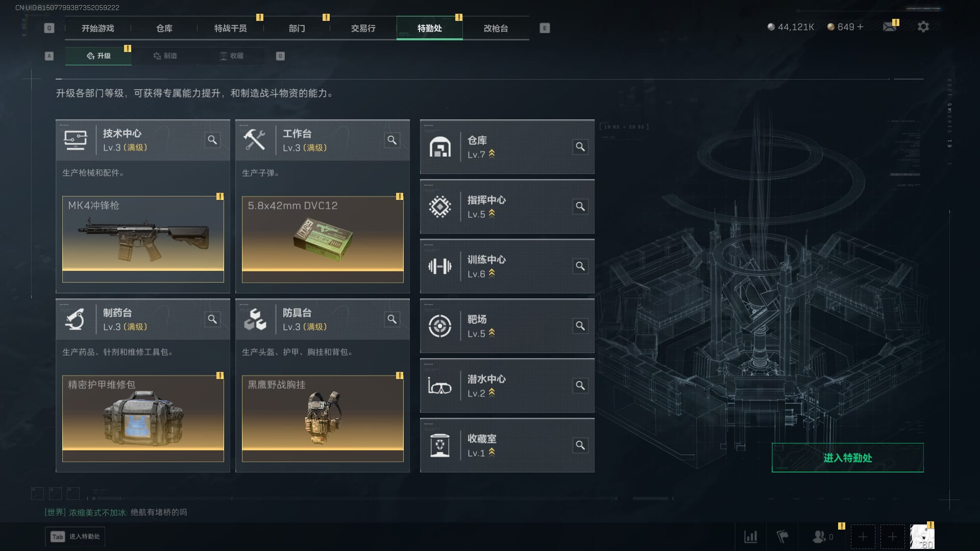Expand 训练中心 Lv.6 upgrade row
This screenshot has width=980, height=551.
click(x=507, y=266)
